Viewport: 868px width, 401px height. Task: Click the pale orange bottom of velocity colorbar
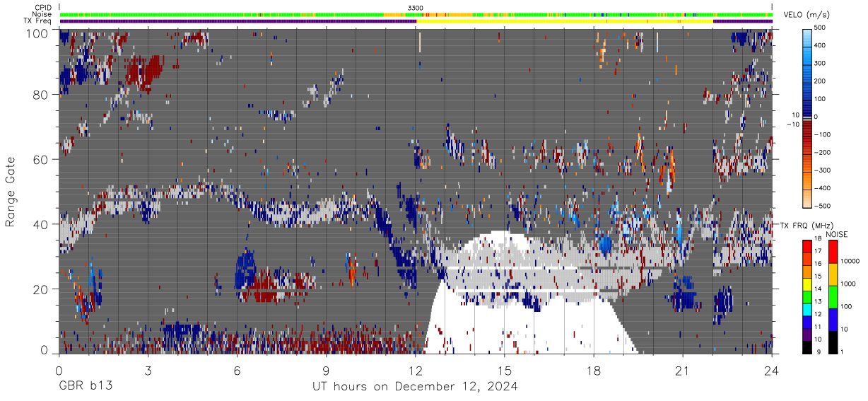coord(807,198)
